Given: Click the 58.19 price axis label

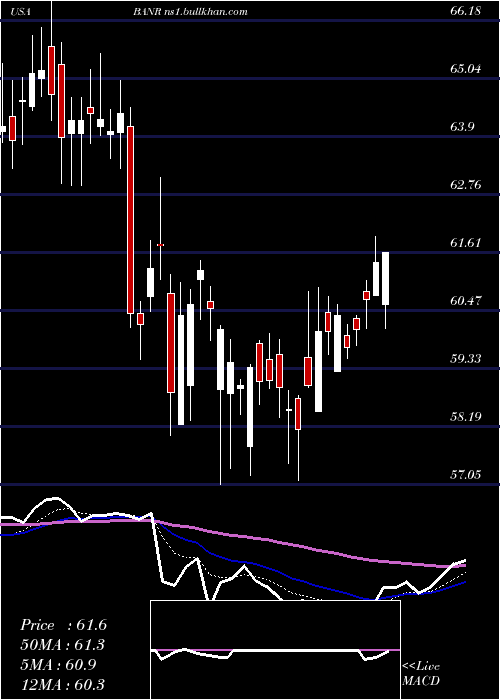Looking at the screenshot, I should pyautogui.click(x=466, y=417).
